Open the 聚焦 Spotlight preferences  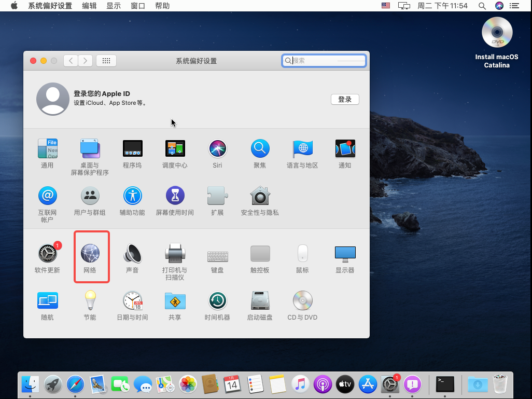tap(260, 154)
